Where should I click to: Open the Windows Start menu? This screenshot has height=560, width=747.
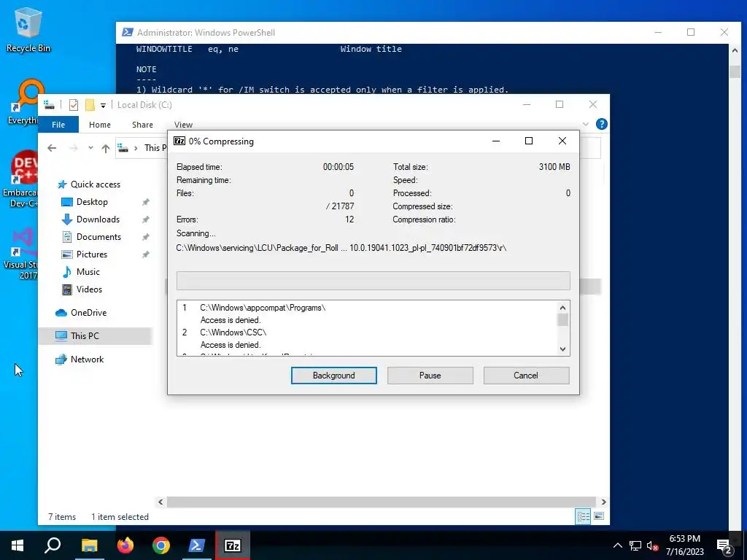(18, 545)
